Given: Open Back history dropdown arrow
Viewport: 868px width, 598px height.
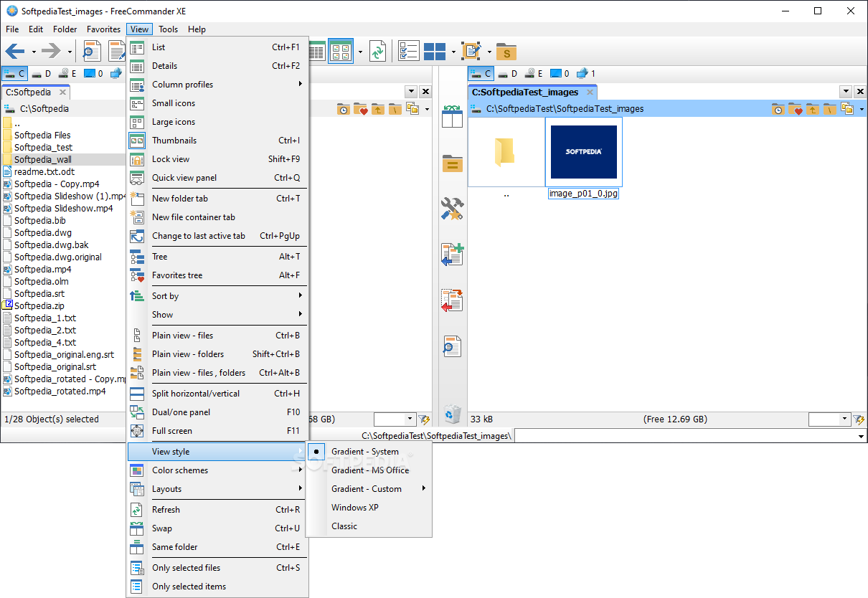Looking at the screenshot, I should (34, 52).
